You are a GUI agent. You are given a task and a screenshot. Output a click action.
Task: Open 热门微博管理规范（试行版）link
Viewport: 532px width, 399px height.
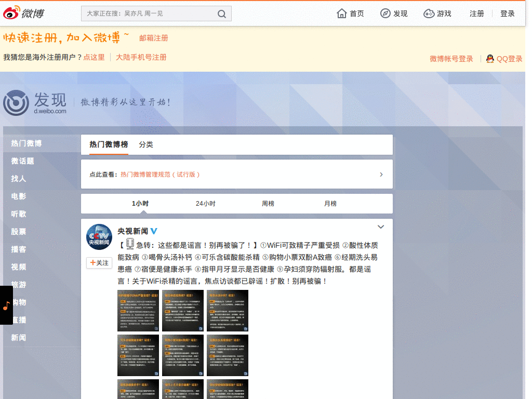160,175
